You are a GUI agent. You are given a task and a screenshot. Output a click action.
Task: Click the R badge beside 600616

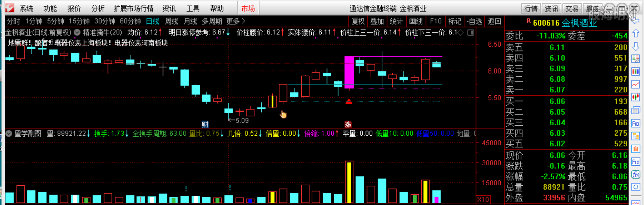point(528,21)
